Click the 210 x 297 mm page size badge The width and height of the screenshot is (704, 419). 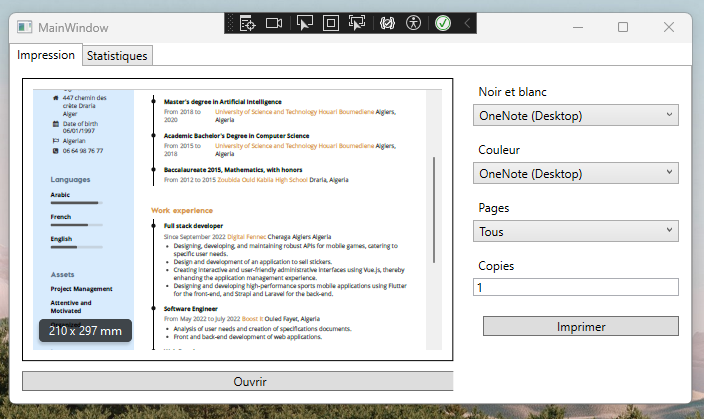(85, 330)
